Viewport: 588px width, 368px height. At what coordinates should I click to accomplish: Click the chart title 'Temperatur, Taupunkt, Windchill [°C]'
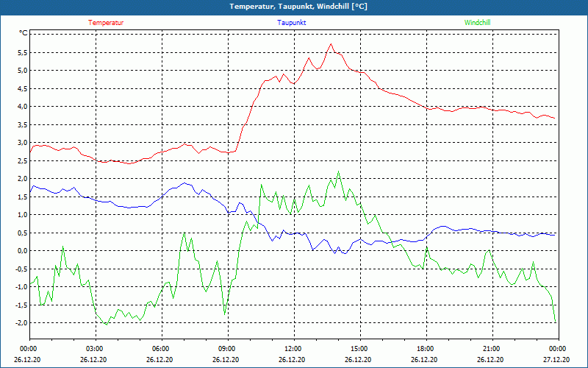click(298, 7)
